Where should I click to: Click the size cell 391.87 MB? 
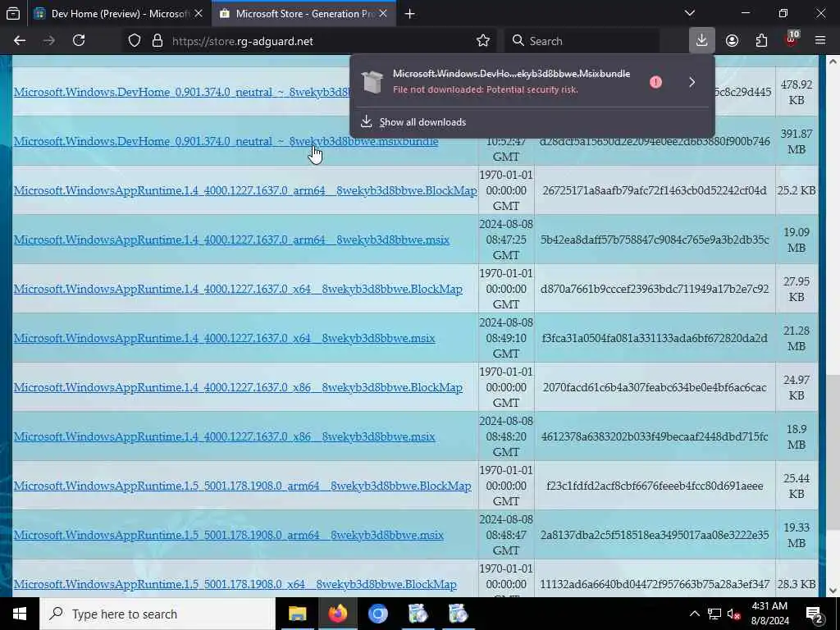(x=797, y=141)
